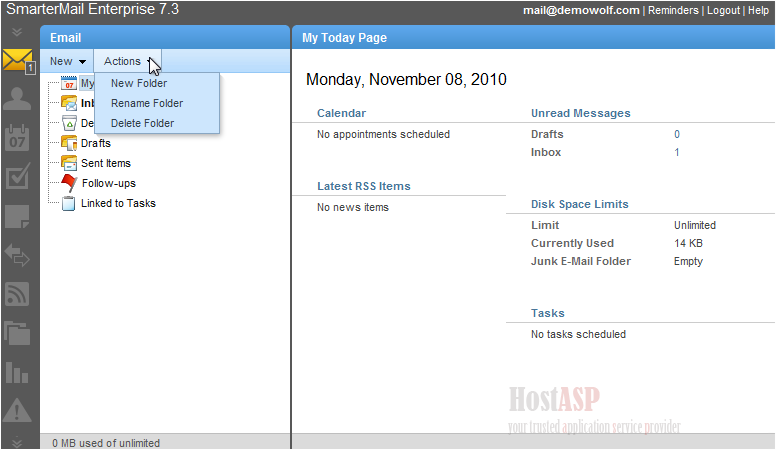Open the RSS feeds icon in sidebar
This screenshot has height=450, width=776.
(17, 294)
